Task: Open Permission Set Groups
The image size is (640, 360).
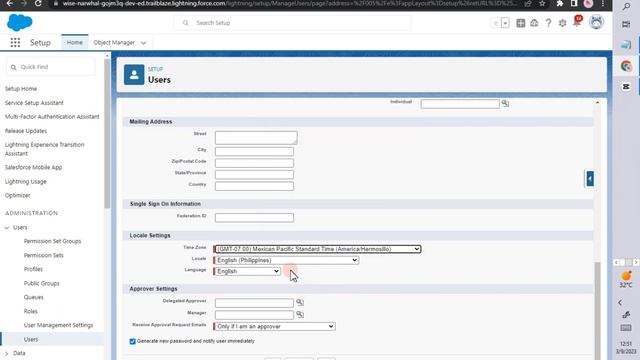Action: click(52, 241)
